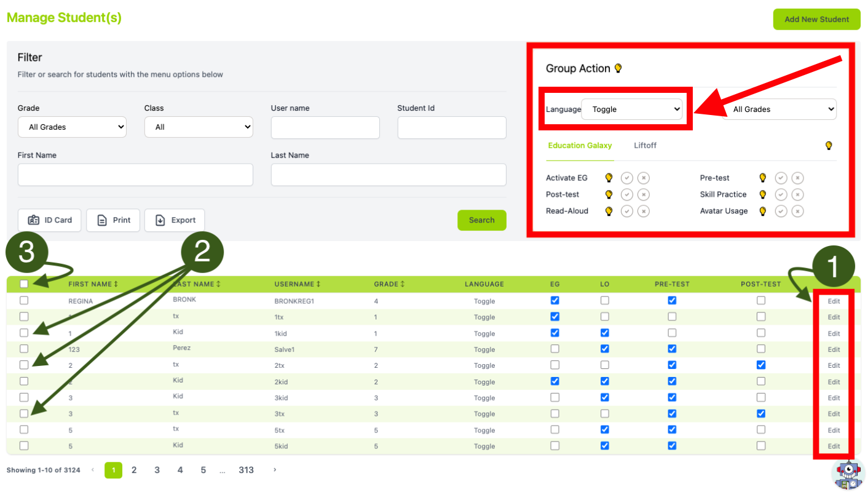Click the Group Action help lightbulb
This screenshot has width=868, height=492.
(x=618, y=68)
